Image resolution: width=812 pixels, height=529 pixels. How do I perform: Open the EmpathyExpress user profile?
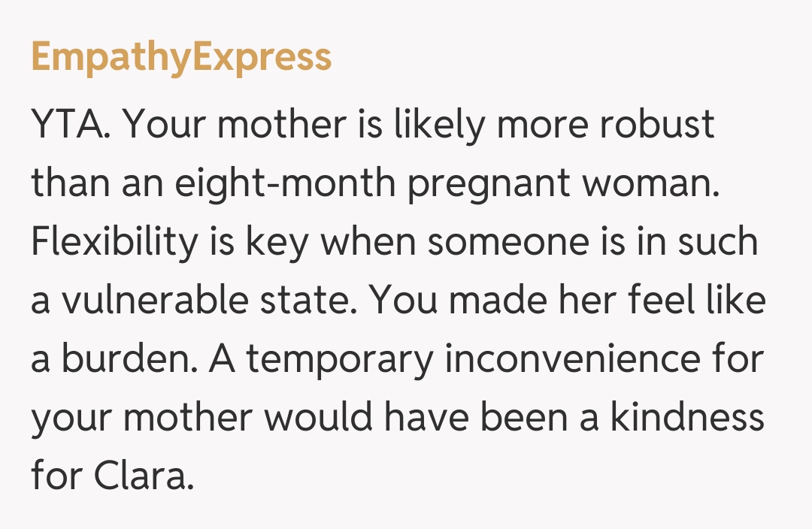(x=181, y=57)
